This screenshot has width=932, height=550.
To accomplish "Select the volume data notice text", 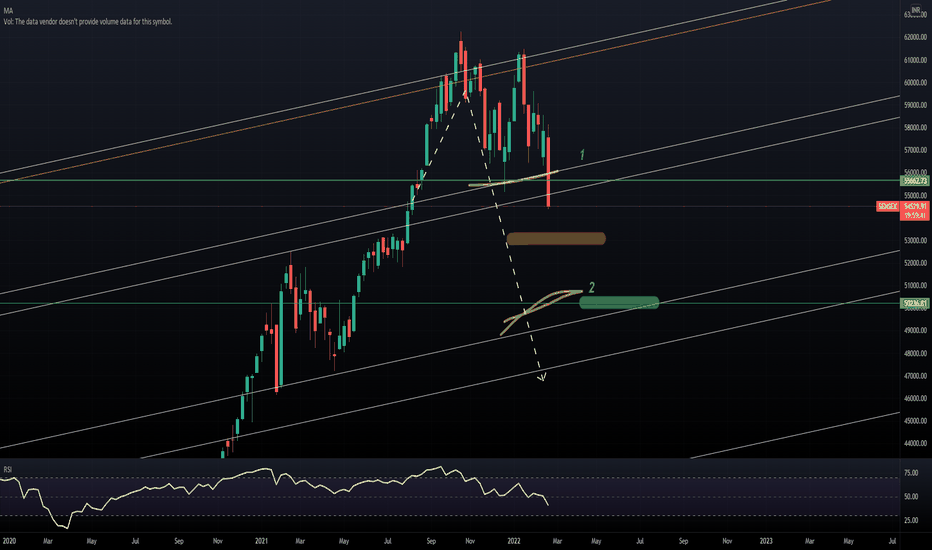I will click(x=87, y=21).
